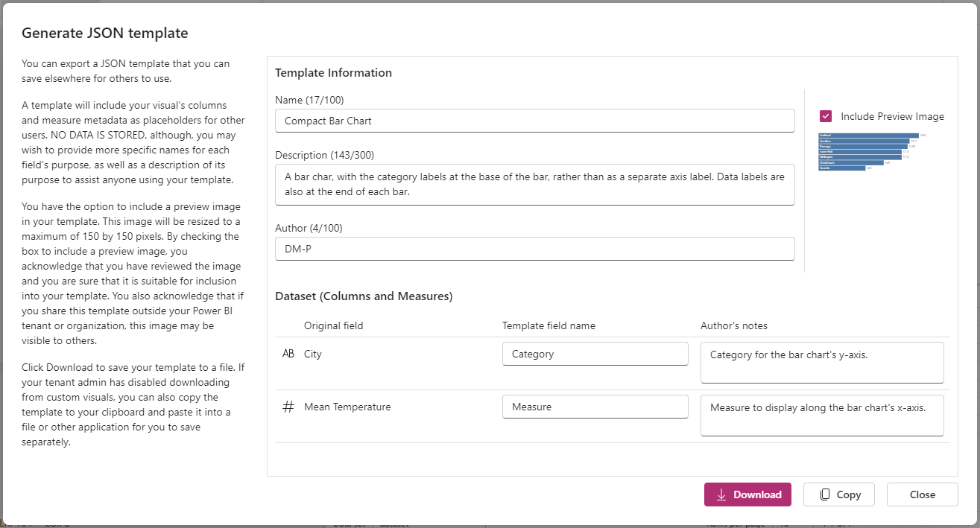Viewport: 980px width, 528px height.
Task: Edit the Category template field name
Action: (x=595, y=354)
